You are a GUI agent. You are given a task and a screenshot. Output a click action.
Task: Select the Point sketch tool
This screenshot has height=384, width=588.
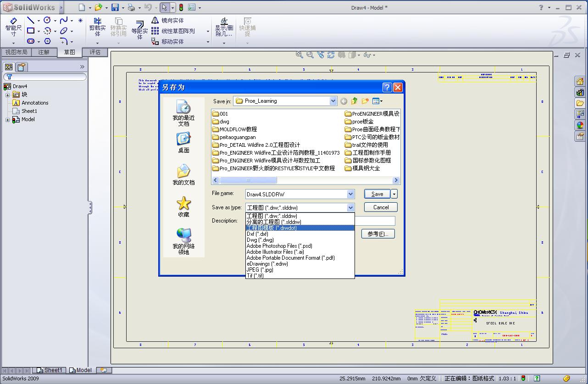tap(80, 20)
